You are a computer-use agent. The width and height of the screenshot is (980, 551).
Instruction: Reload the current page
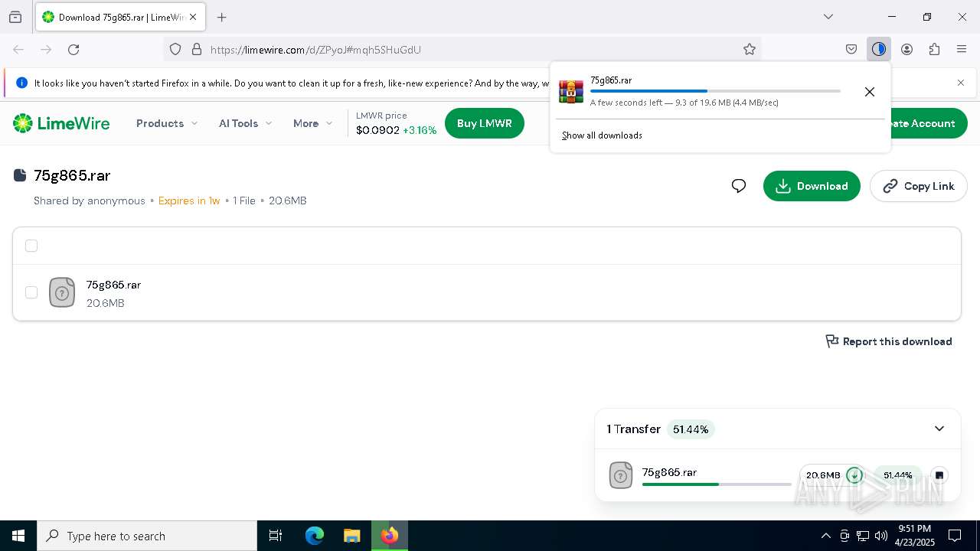73,49
